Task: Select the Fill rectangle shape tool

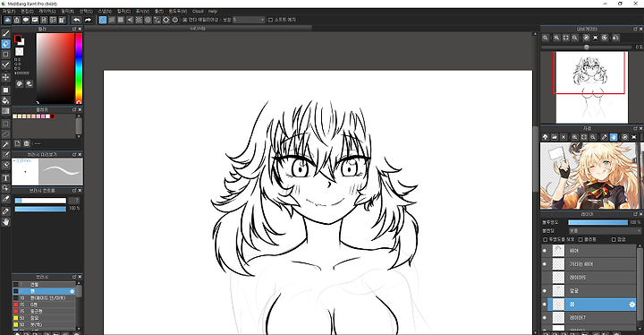Action: pos(5,90)
